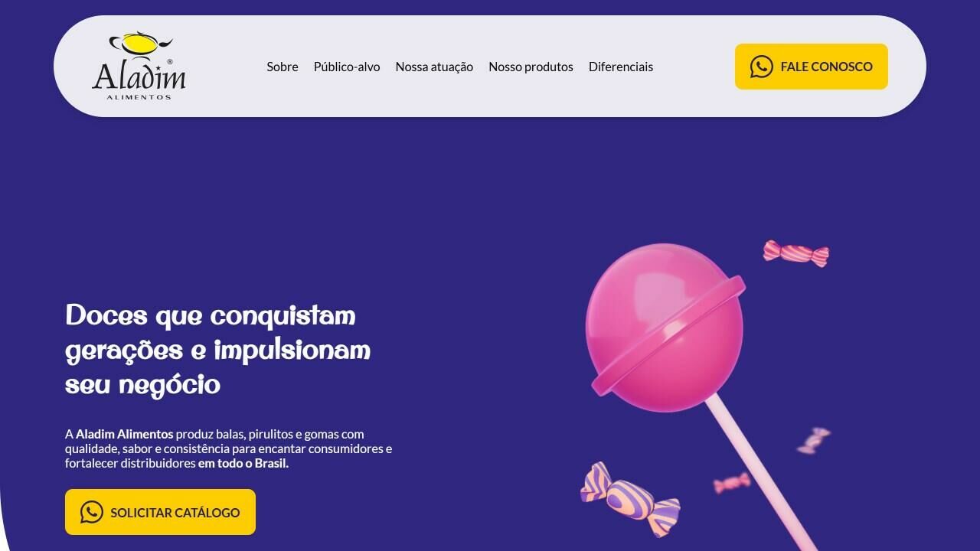Screen dimensions: 980x551
Task: Click the small pink candy near the lollipop stick
Action: (x=732, y=483)
